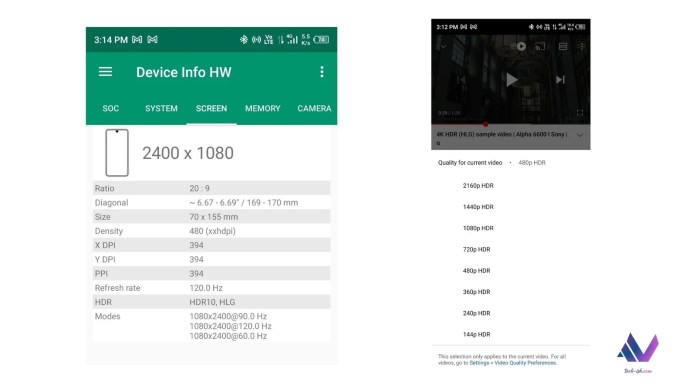
Task: Tap the hotspot icon in Device Info status bar
Action: (256, 40)
